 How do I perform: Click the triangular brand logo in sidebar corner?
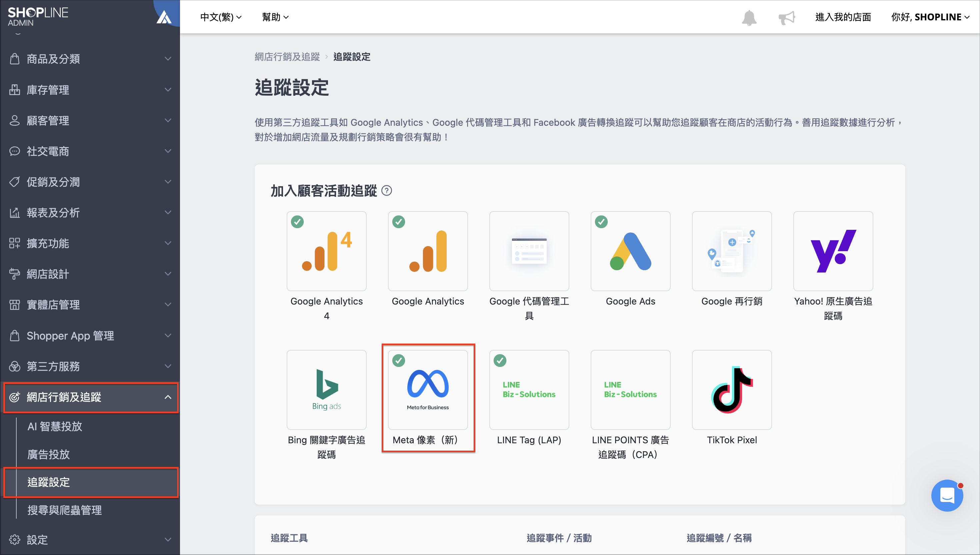coord(164,17)
